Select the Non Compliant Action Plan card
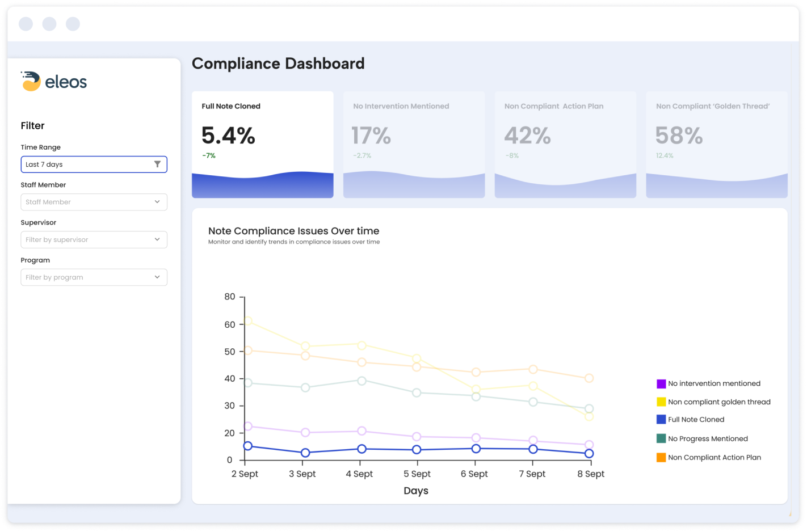This screenshot has height=532, width=807. pyautogui.click(x=565, y=145)
